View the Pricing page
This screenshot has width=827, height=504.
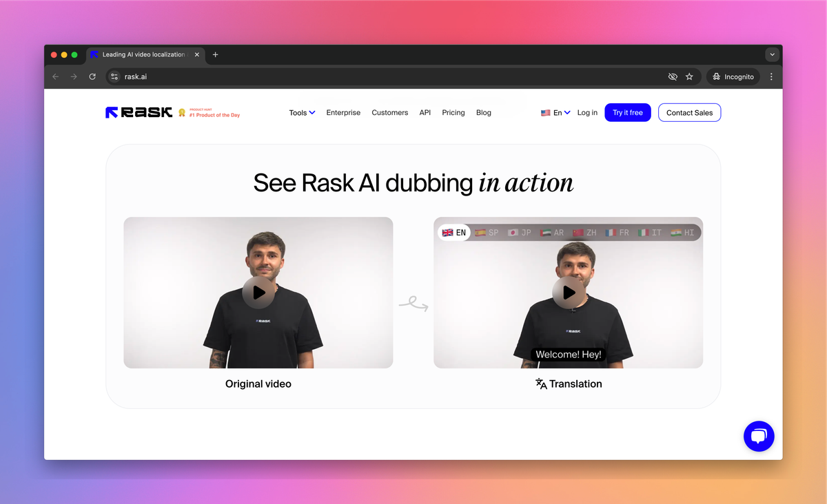pos(453,112)
